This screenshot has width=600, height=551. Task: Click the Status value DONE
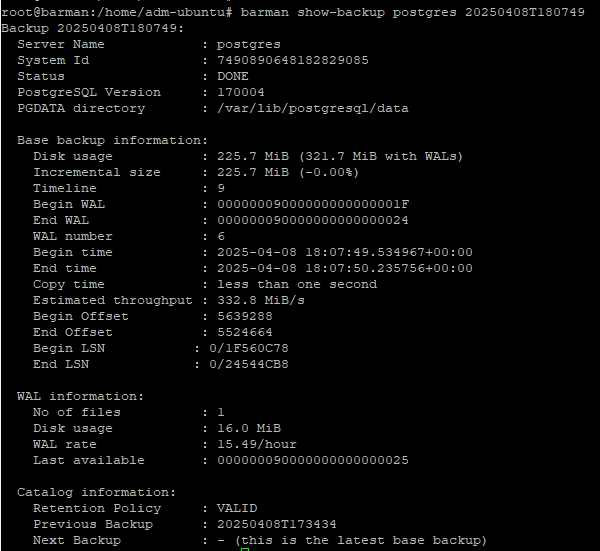pyautogui.click(x=233, y=76)
